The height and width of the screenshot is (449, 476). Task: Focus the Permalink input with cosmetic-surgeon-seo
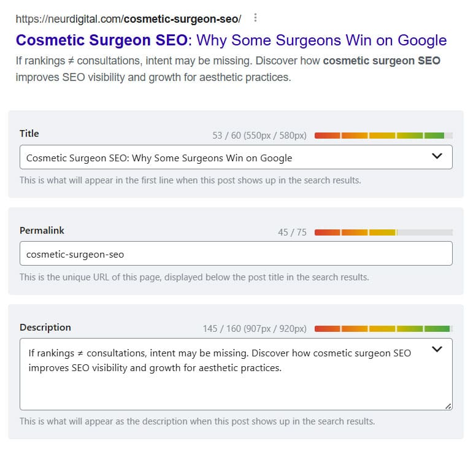[236, 254]
